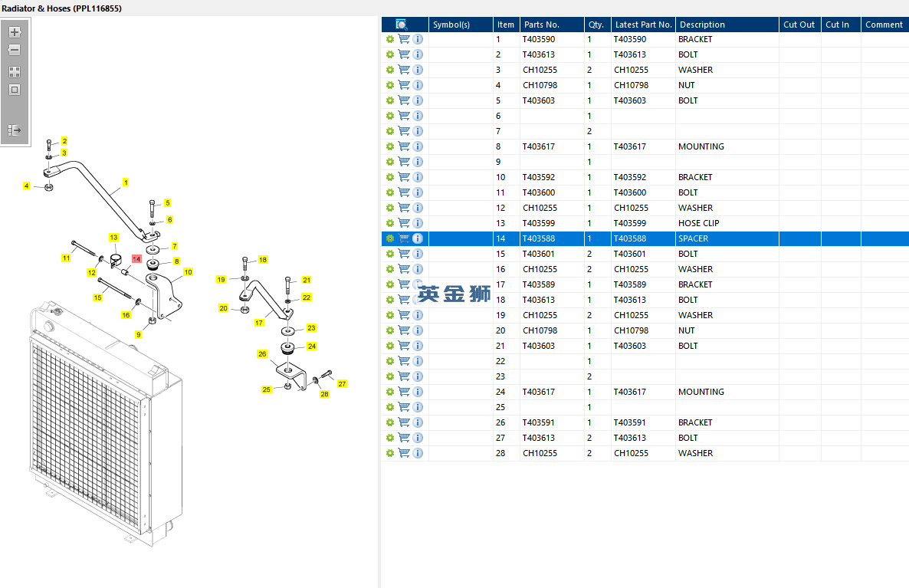Click latest part number T403617 in row 24

tap(630, 392)
